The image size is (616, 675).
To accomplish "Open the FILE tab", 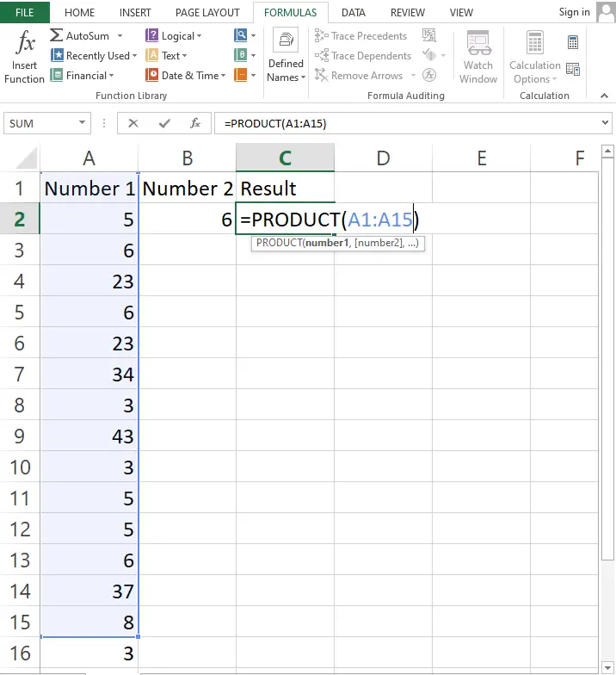I will 25,13.
